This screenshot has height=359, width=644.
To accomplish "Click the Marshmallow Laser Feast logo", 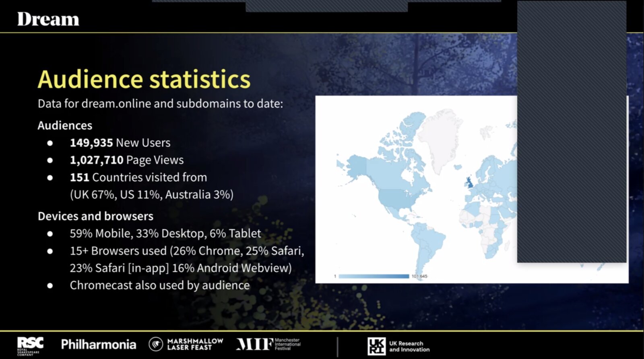I will [x=186, y=344].
